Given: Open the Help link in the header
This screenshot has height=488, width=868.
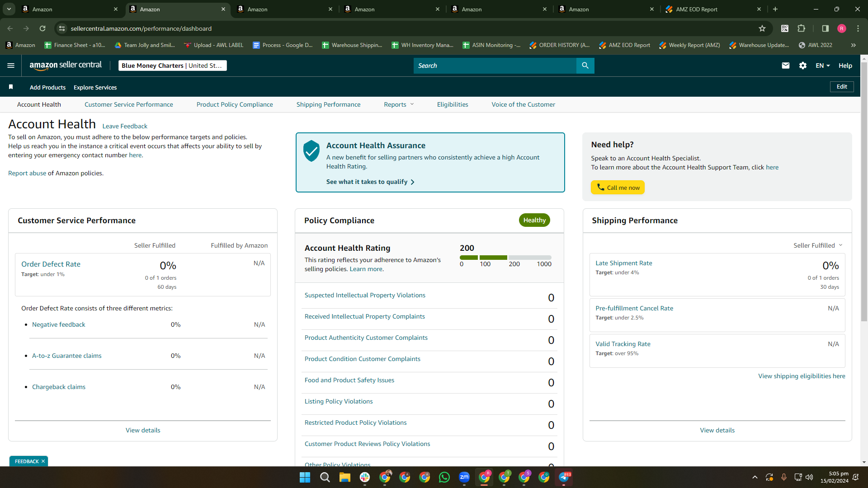Looking at the screenshot, I should point(845,66).
